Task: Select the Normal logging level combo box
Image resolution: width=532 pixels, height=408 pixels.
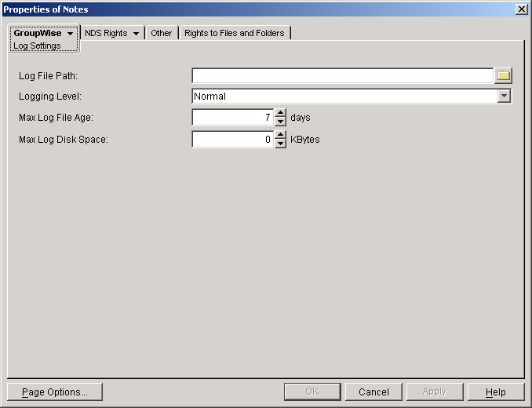Action: pos(352,96)
